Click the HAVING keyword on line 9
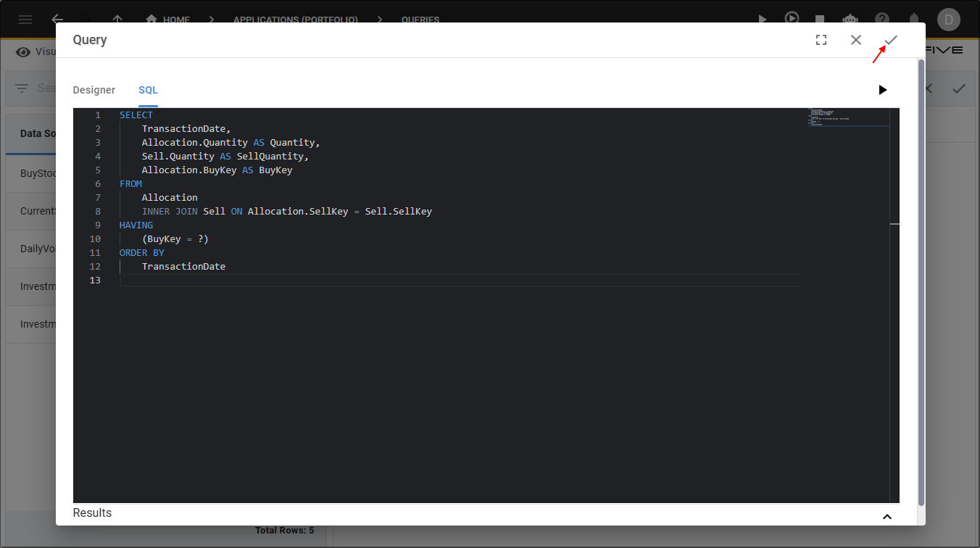980x548 pixels. click(136, 225)
